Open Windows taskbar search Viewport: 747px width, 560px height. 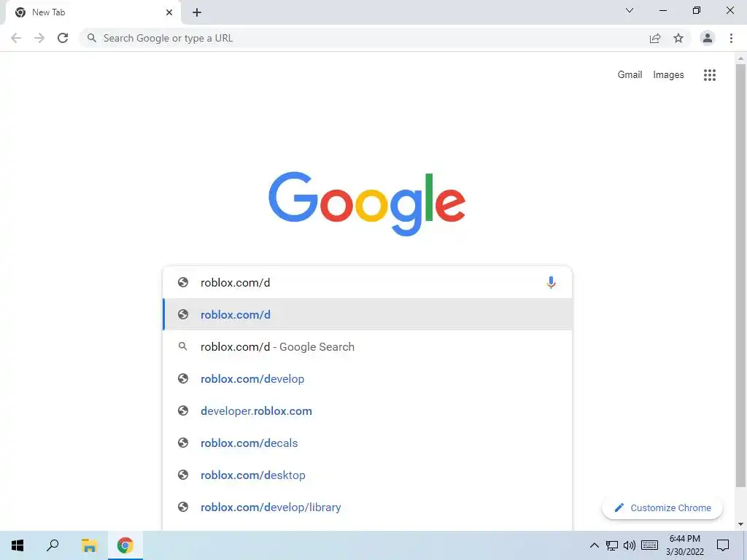(x=53, y=545)
